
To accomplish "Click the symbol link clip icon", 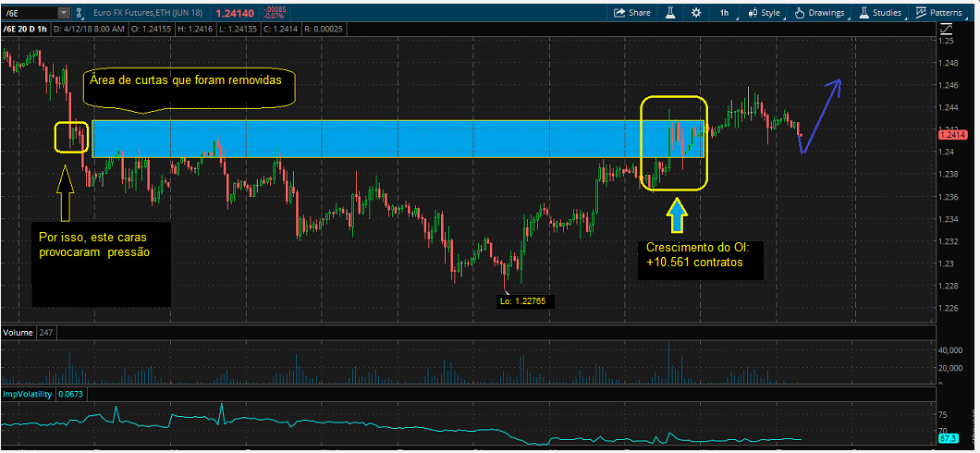I will point(79,13).
